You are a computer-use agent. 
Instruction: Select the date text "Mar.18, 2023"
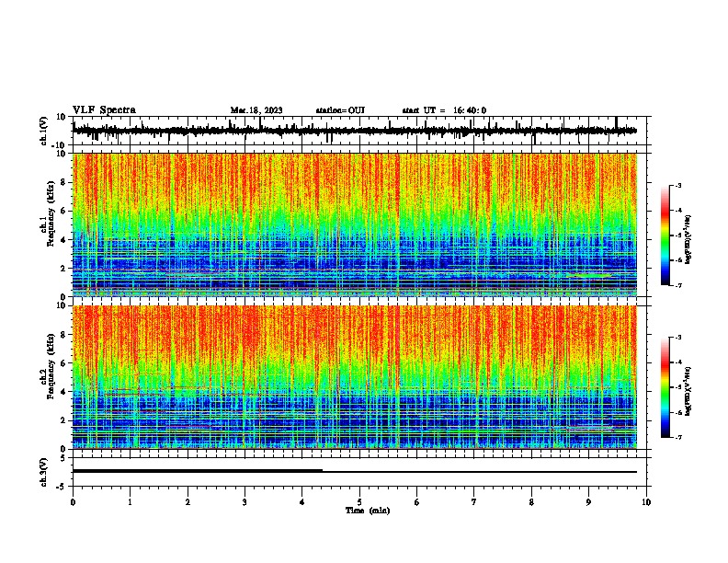pos(256,110)
